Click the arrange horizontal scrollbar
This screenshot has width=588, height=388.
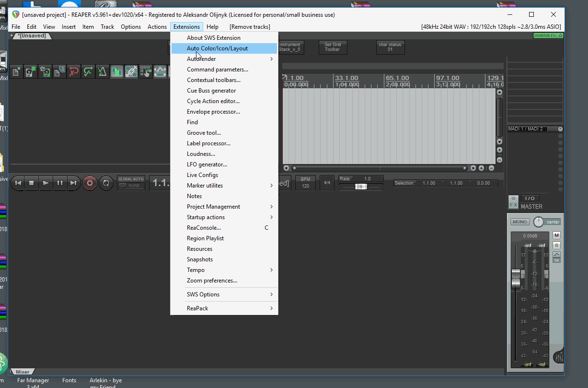point(380,168)
